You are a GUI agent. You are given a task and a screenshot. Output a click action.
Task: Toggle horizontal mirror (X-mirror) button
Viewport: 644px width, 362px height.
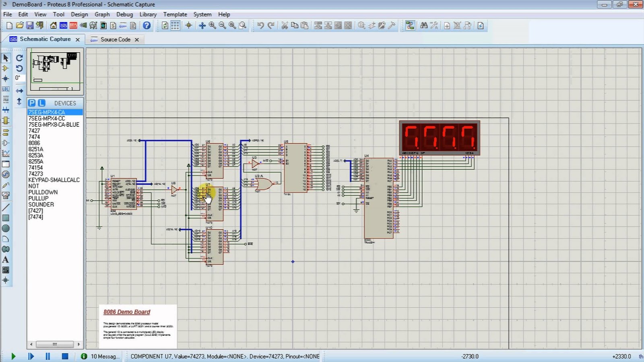click(x=19, y=91)
